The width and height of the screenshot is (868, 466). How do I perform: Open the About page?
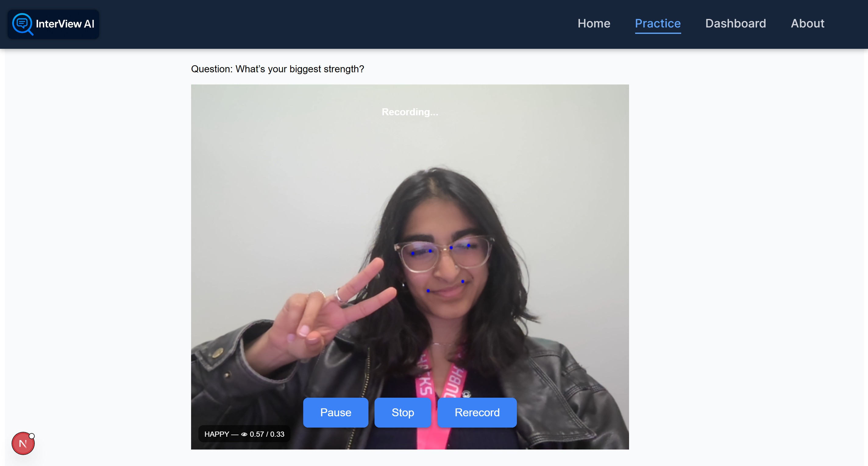[x=807, y=23]
